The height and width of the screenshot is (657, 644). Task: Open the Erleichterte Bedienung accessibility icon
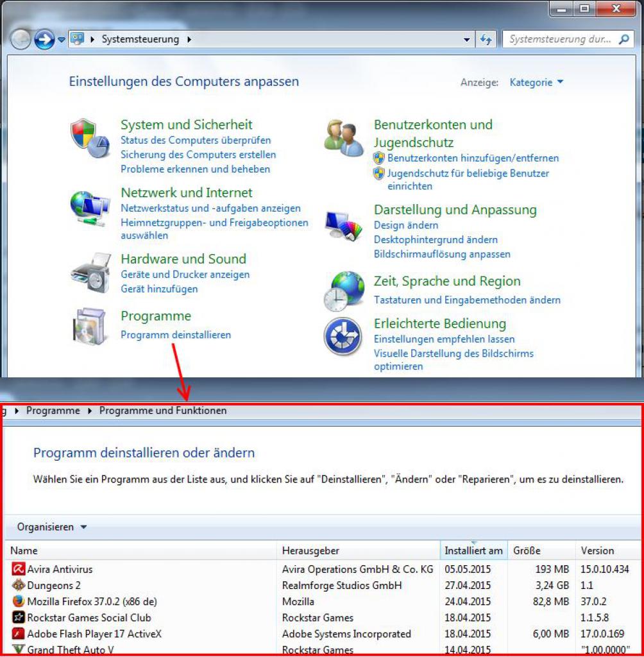tap(343, 336)
